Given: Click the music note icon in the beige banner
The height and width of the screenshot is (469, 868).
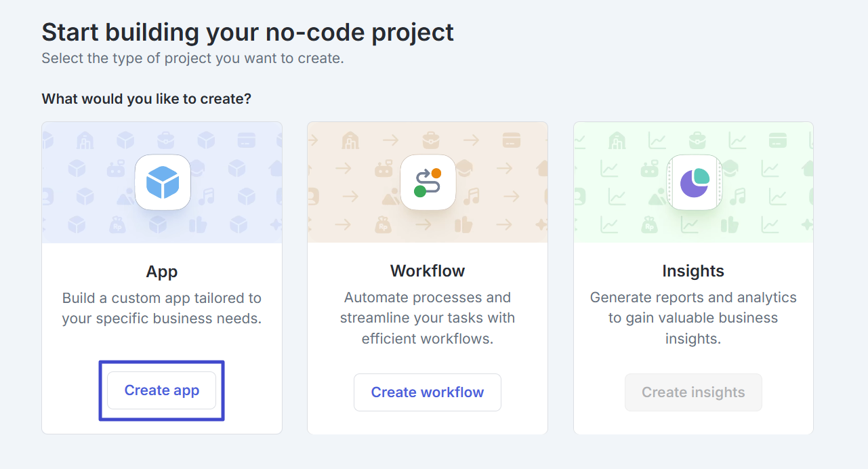Looking at the screenshot, I should coord(472,197).
